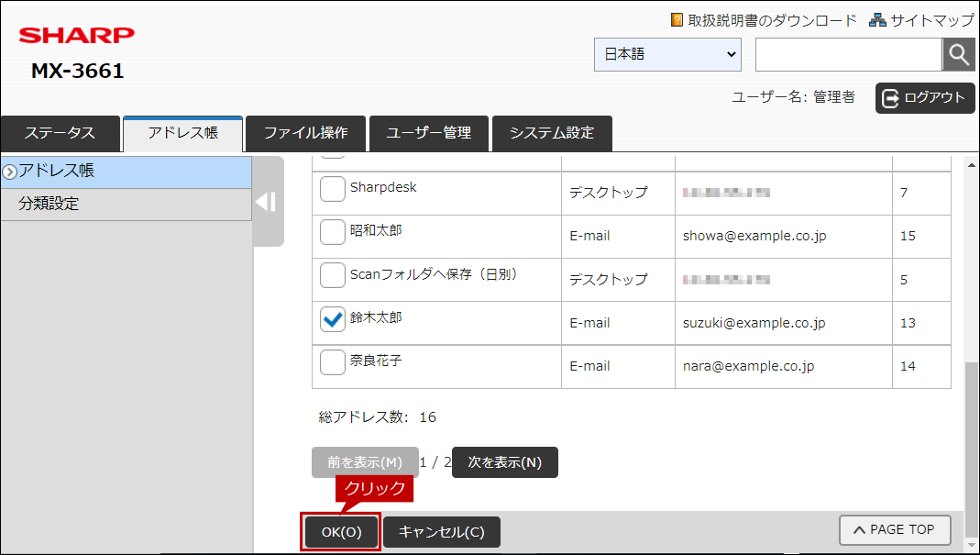Open the ステータス tab
Screen dimensions: 980x555
pyautogui.click(x=60, y=133)
